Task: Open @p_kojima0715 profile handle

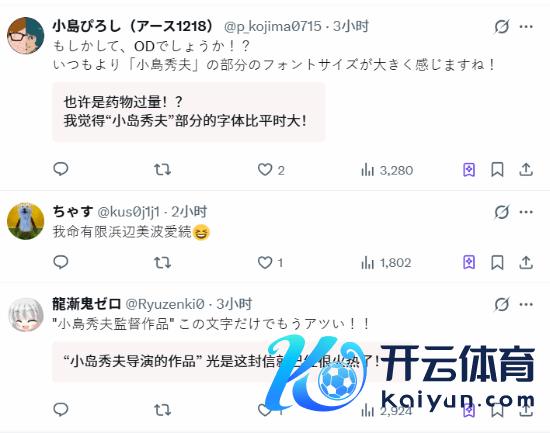Action: tap(273, 26)
